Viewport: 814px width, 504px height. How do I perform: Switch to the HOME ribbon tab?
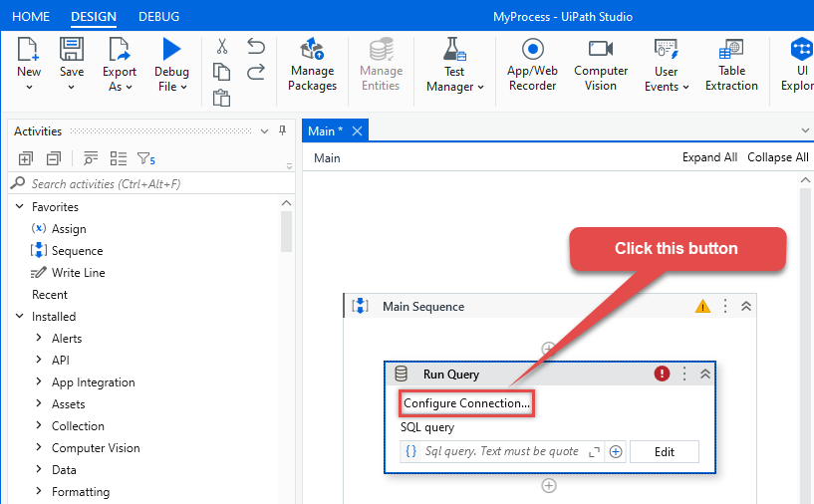point(31,17)
